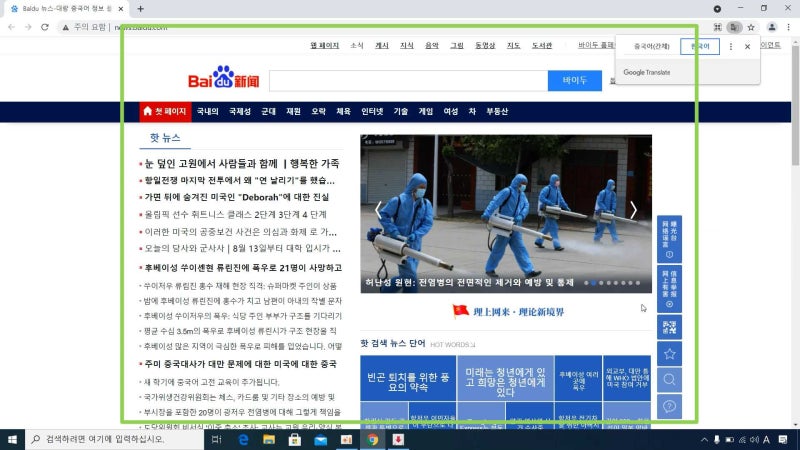Switch to Chrome on the taskbar
Screen dimensions: 800x450
pos(372,439)
